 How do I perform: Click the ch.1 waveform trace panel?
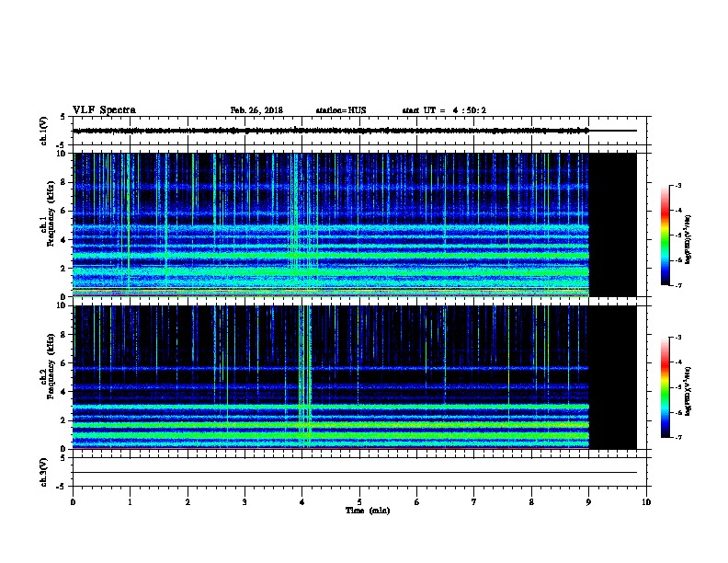click(x=359, y=131)
